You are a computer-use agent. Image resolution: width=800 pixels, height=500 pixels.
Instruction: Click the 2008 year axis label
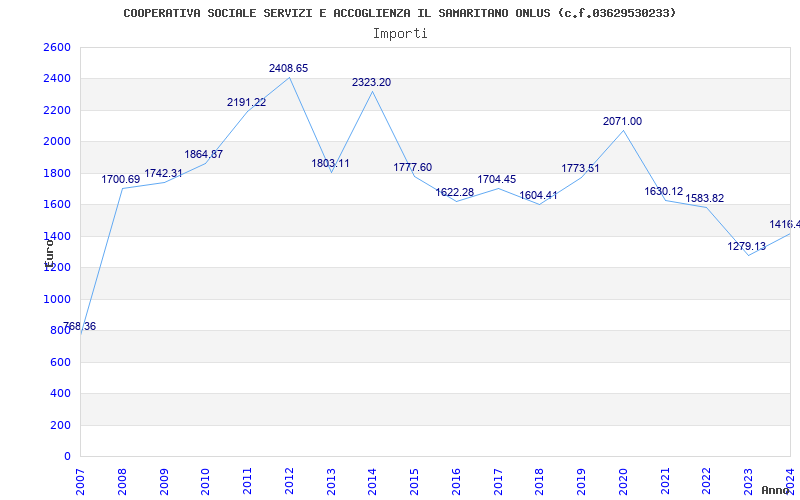click(x=122, y=481)
